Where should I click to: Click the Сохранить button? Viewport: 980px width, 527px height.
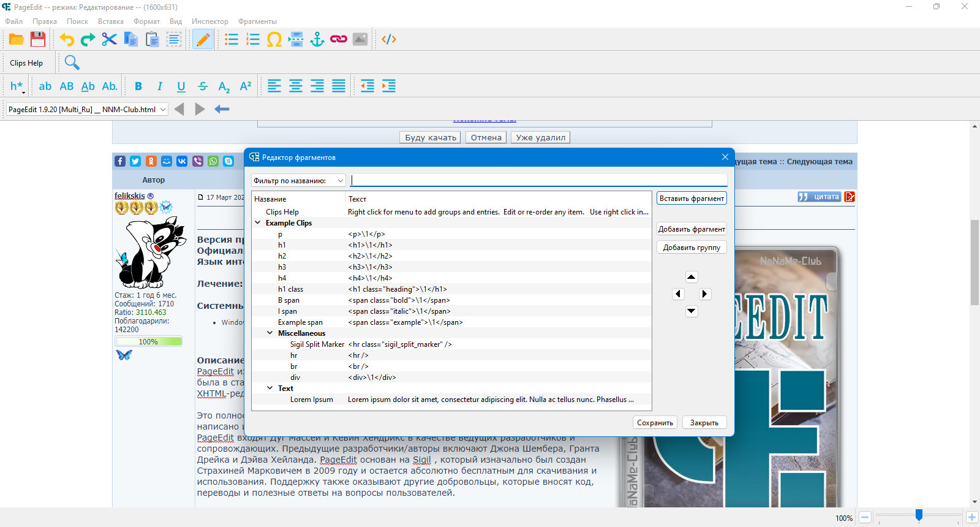tap(655, 423)
